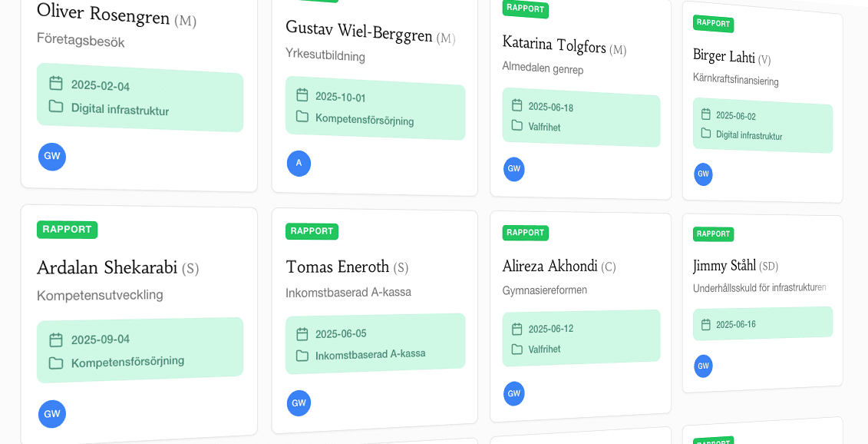Screen dimensions: 868x444
Task: Open Katarina Tolgfors name heading
Action: [554, 45]
